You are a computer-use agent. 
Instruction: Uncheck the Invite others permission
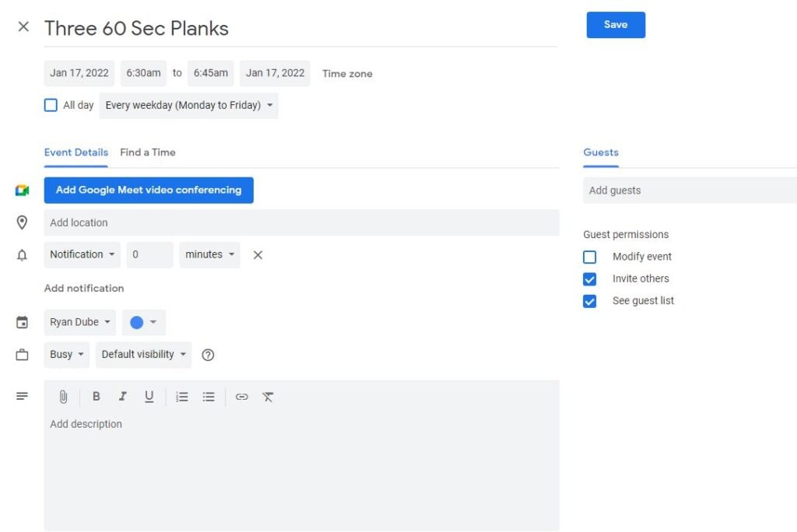(x=590, y=279)
